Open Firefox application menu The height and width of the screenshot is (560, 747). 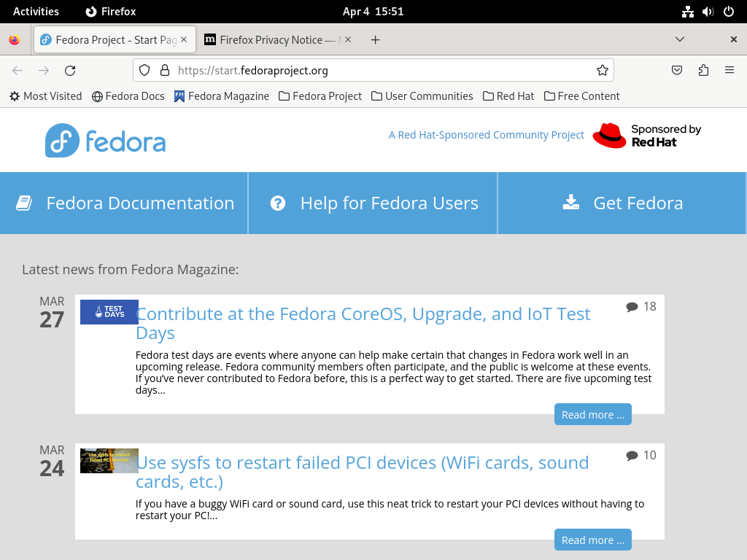729,71
